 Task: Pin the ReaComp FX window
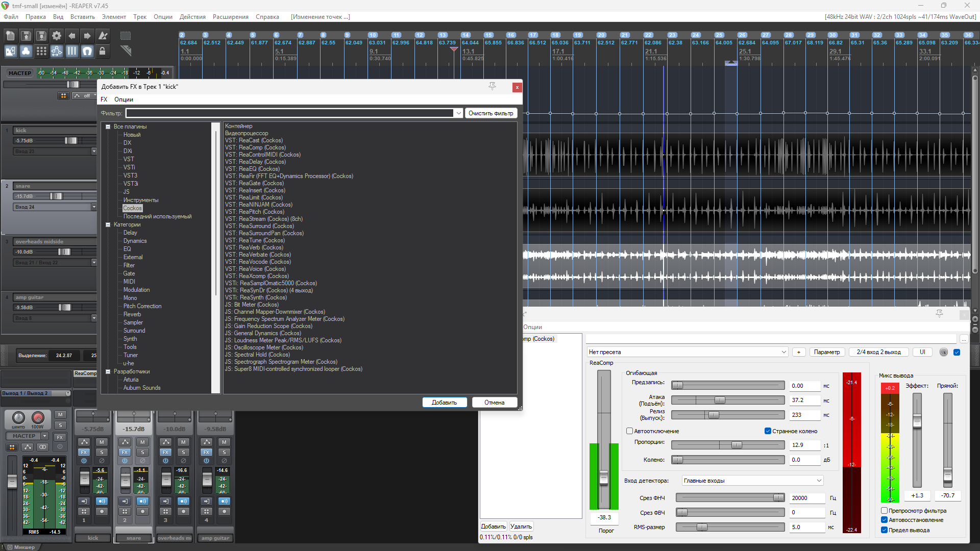[x=939, y=313]
